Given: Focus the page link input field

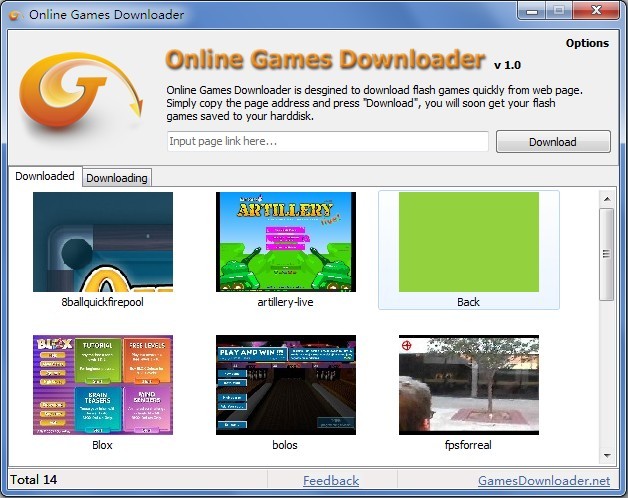Looking at the screenshot, I should tap(328, 141).
